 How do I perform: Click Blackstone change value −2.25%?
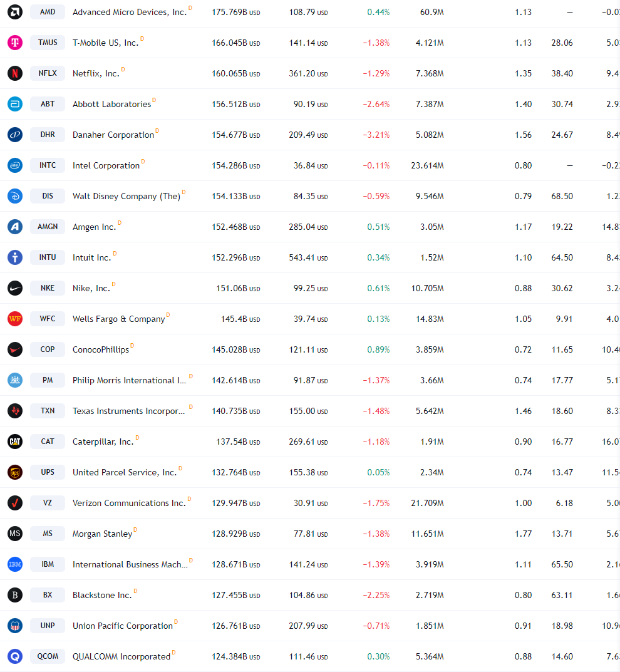(376, 595)
